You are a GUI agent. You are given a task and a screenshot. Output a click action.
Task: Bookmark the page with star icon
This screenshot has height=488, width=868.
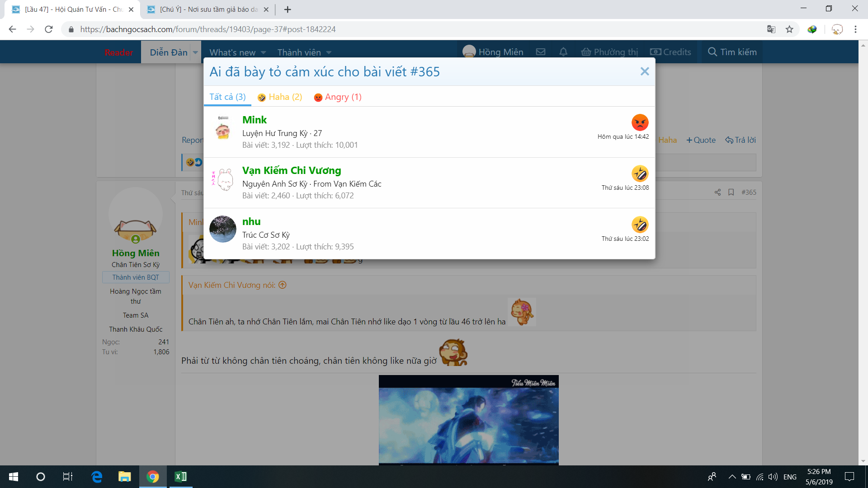pos(789,29)
